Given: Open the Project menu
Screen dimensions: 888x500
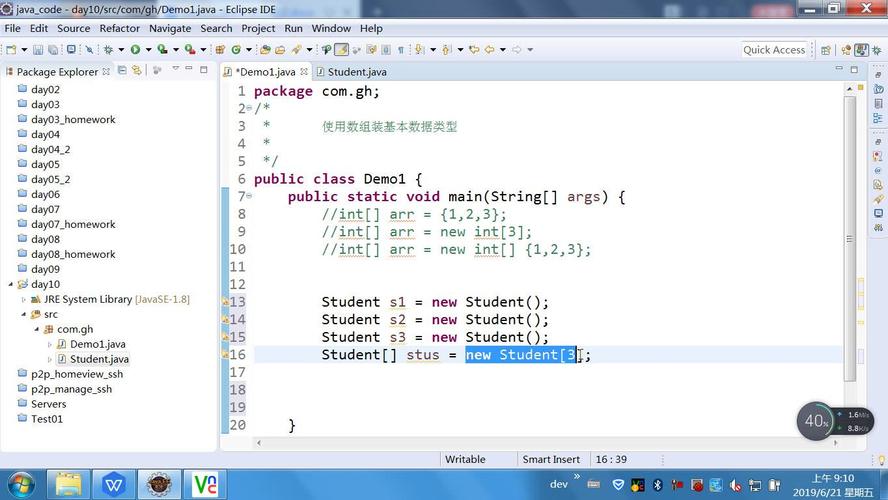Looking at the screenshot, I should [x=258, y=28].
